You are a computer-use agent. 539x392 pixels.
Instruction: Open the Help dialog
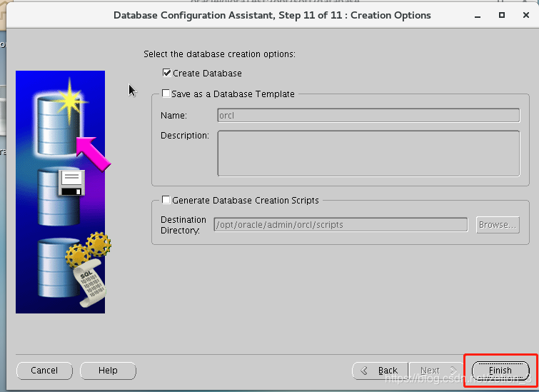click(108, 371)
